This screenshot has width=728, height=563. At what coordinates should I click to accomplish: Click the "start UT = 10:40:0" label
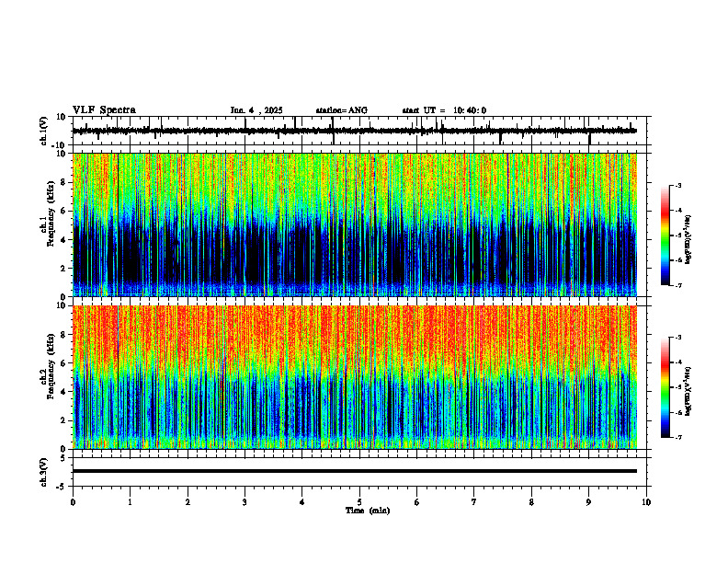point(444,110)
